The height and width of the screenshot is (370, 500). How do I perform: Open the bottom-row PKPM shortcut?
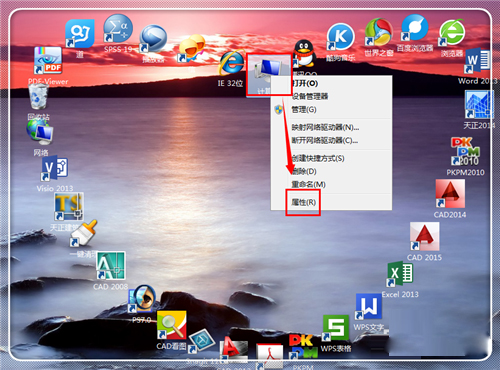303,347
